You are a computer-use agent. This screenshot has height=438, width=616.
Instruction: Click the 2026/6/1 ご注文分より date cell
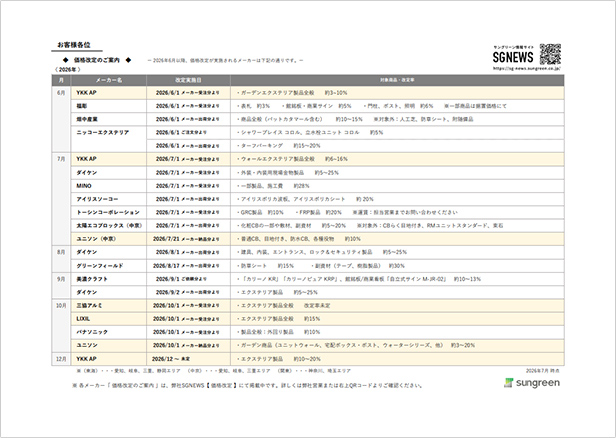tap(188, 132)
